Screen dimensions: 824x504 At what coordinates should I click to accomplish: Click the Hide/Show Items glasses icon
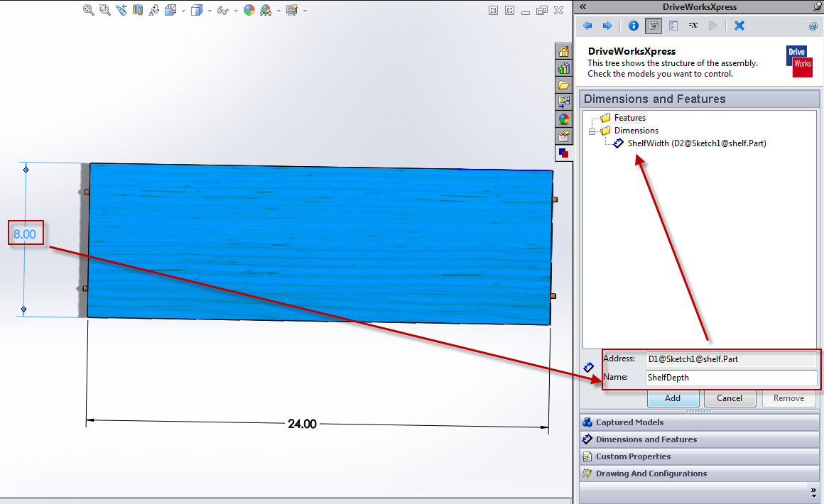click(223, 11)
